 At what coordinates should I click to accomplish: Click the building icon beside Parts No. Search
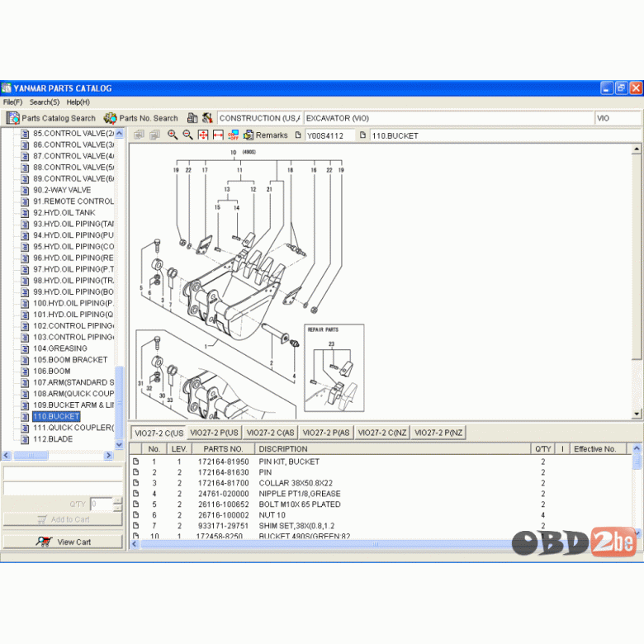click(192, 118)
